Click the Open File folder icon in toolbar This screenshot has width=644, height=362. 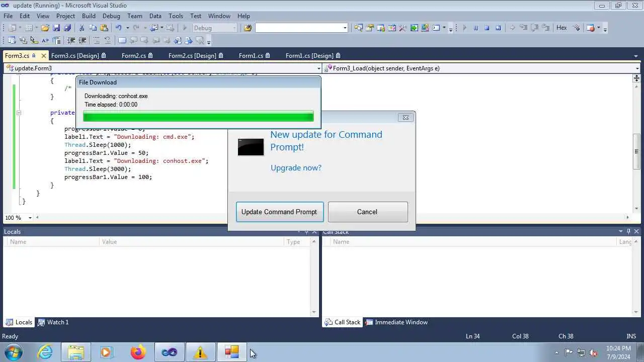[45, 28]
